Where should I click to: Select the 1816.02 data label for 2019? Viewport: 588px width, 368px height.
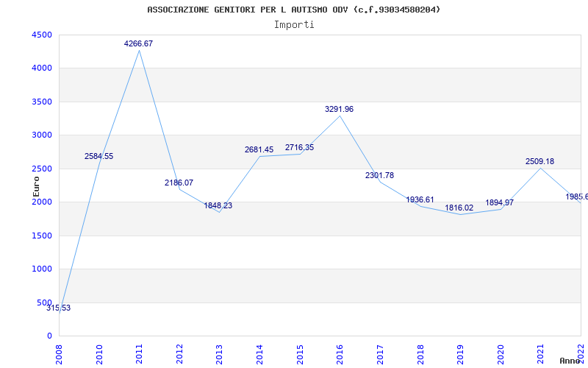coord(459,208)
